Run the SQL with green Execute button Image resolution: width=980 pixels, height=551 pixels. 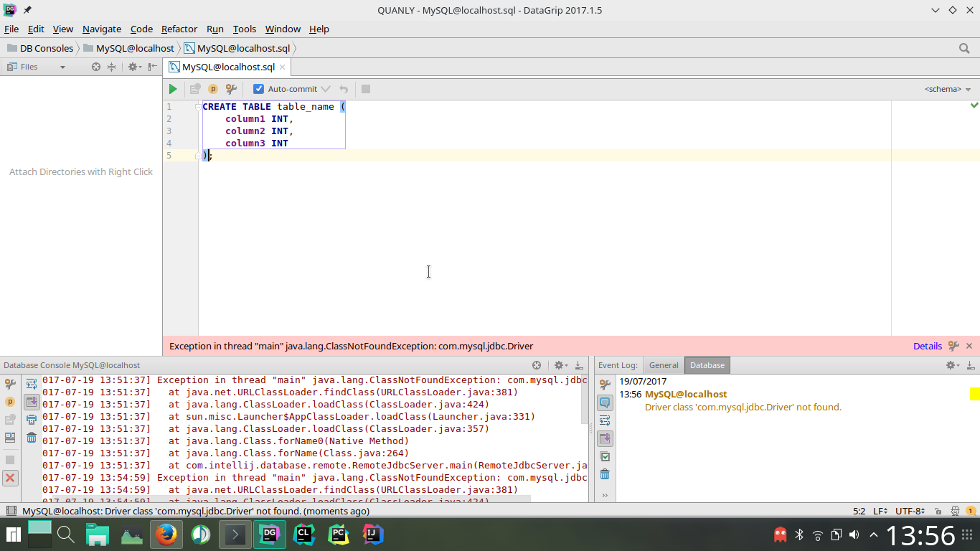[173, 89]
